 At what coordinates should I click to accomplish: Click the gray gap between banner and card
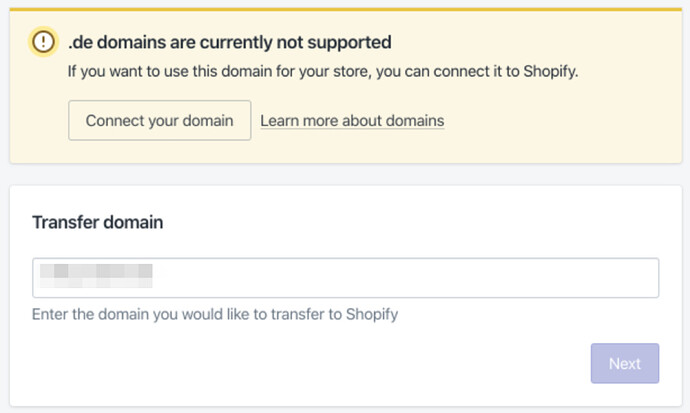coord(345,175)
